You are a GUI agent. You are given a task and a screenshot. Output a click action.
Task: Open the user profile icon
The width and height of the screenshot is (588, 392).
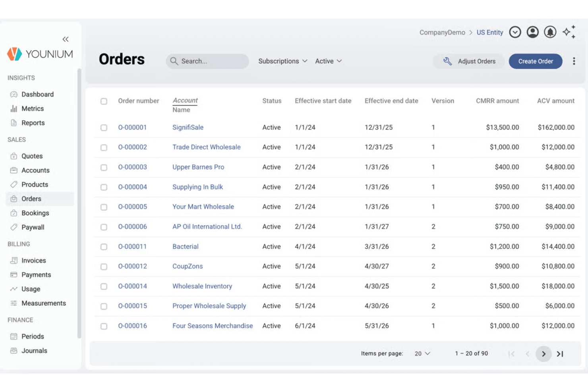coord(532,32)
